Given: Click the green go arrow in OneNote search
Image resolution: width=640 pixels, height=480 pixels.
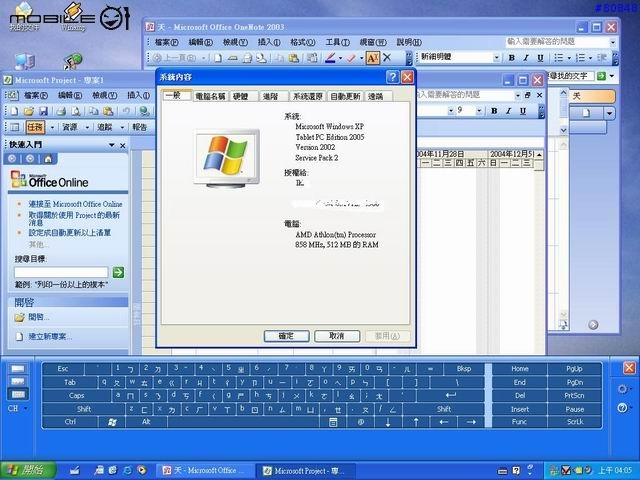Looking at the screenshot, I should click(601, 76).
